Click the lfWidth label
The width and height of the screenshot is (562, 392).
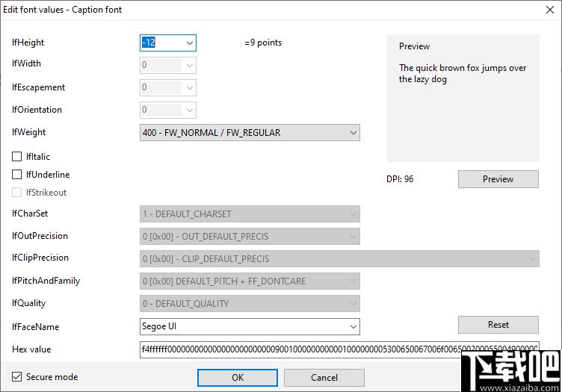click(x=26, y=63)
